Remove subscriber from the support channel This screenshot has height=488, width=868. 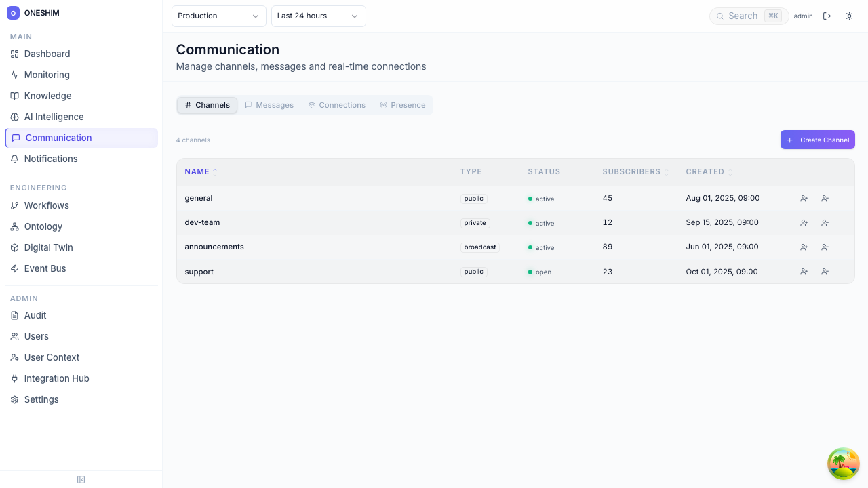pos(825,272)
